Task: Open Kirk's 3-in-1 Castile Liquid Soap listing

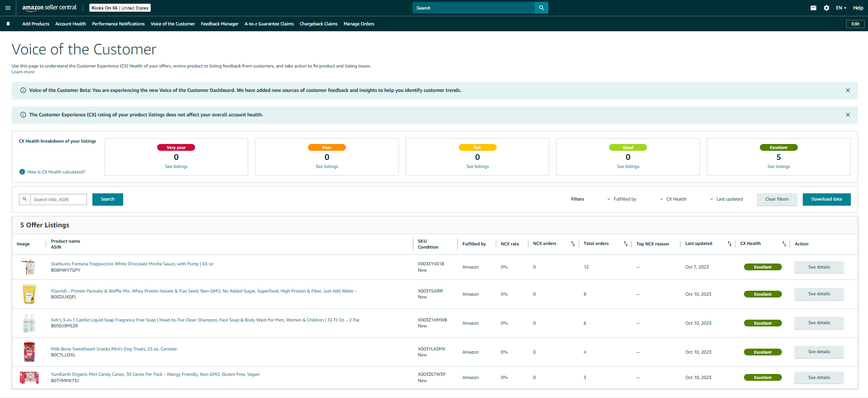Action: (205, 320)
